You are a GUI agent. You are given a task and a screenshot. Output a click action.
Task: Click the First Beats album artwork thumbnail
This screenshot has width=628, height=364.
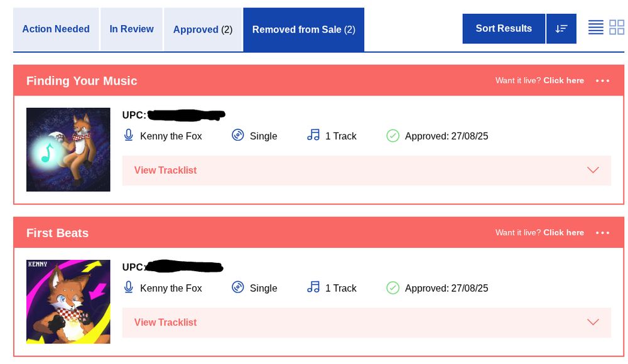(68, 301)
